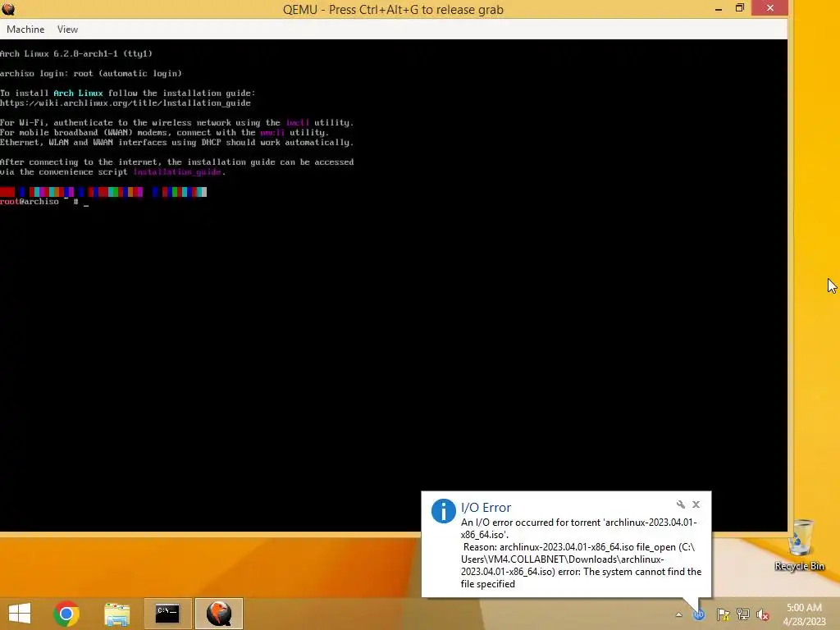The width and height of the screenshot is (840, 630).
Task: Click the root@archiso shell prompt line
Action: 44,202
